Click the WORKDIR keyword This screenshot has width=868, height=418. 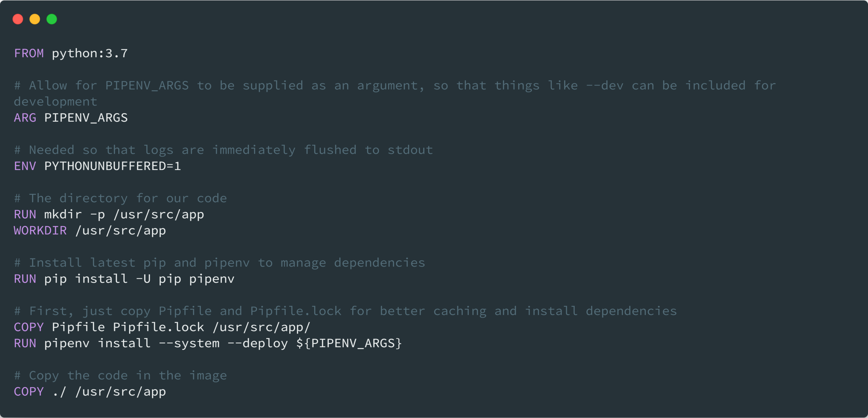[40, 231]
